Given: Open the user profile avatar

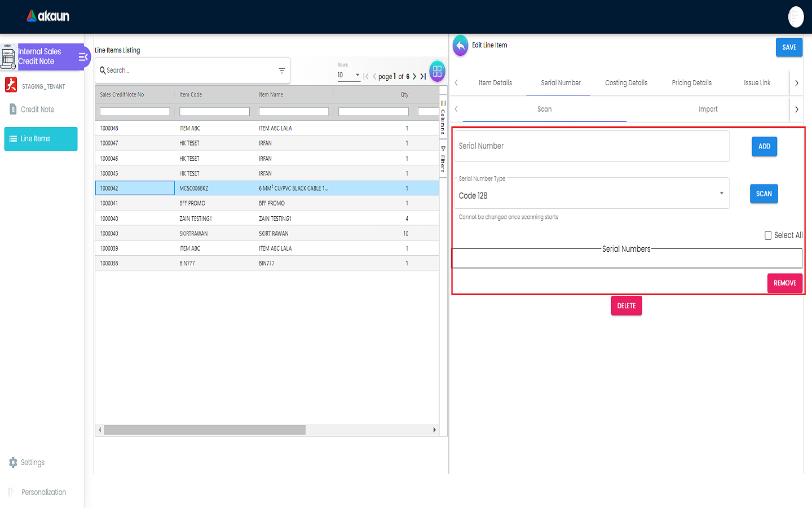Looking at the screenshot, I should 795,17.
